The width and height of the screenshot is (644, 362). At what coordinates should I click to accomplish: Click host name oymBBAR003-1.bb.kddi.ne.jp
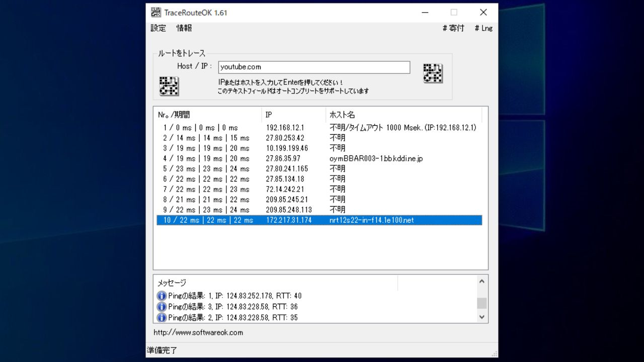click(376, 158)
